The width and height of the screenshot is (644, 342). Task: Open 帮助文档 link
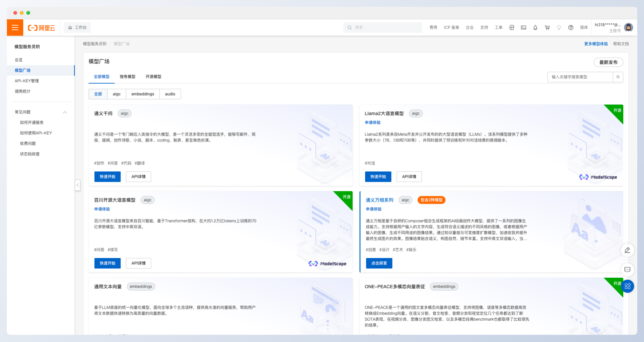[x=621, y=44]
